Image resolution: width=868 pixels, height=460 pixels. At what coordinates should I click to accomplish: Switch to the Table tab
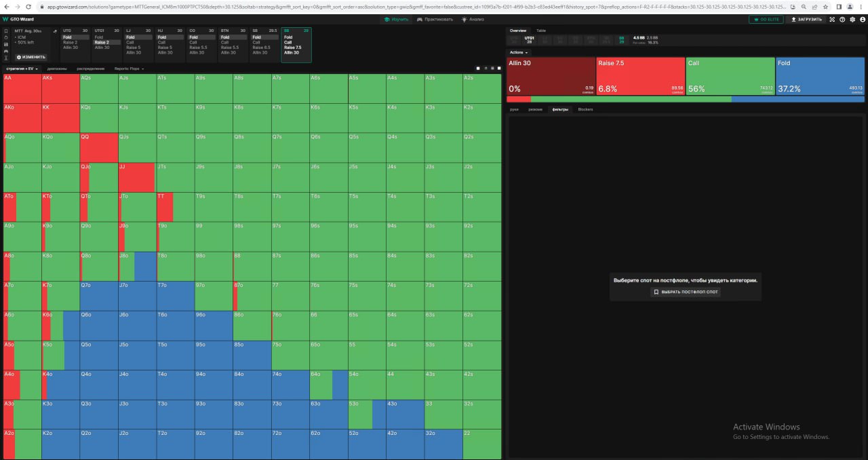pyautogui.click(x=541, y=31)
